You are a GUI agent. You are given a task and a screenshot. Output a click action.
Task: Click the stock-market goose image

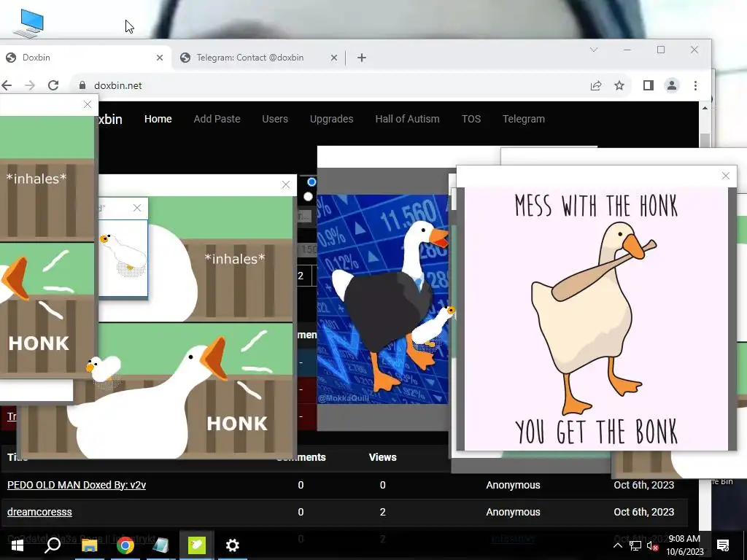[x=382, y=299]
